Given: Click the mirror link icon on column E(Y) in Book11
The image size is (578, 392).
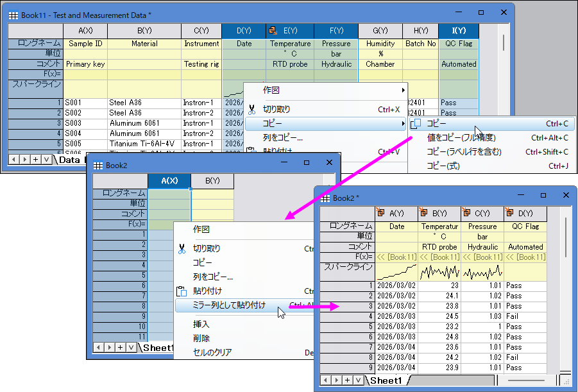Looking at the screenshot, I should (273, 30).
